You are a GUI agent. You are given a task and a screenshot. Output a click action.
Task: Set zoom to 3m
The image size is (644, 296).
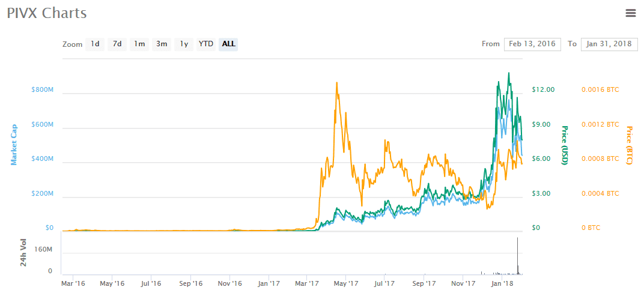click(x=162, y=44)
